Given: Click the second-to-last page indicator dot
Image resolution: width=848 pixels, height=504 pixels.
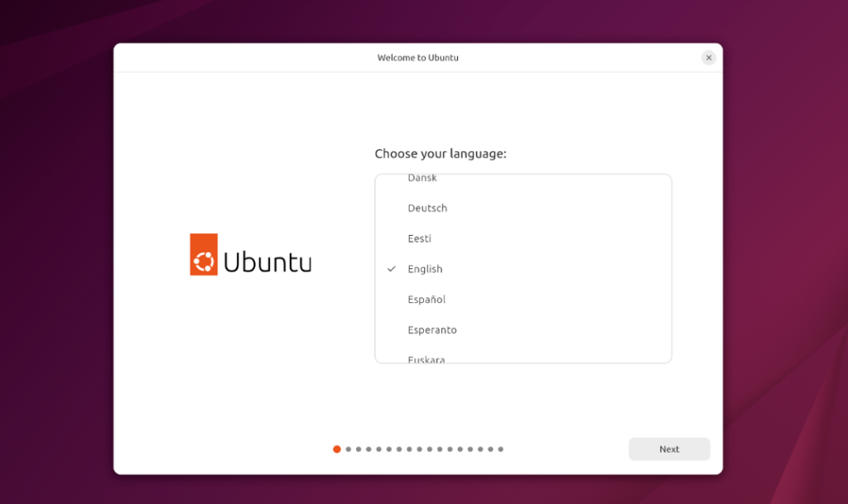Looking at the screenshot, I should 490,449.
